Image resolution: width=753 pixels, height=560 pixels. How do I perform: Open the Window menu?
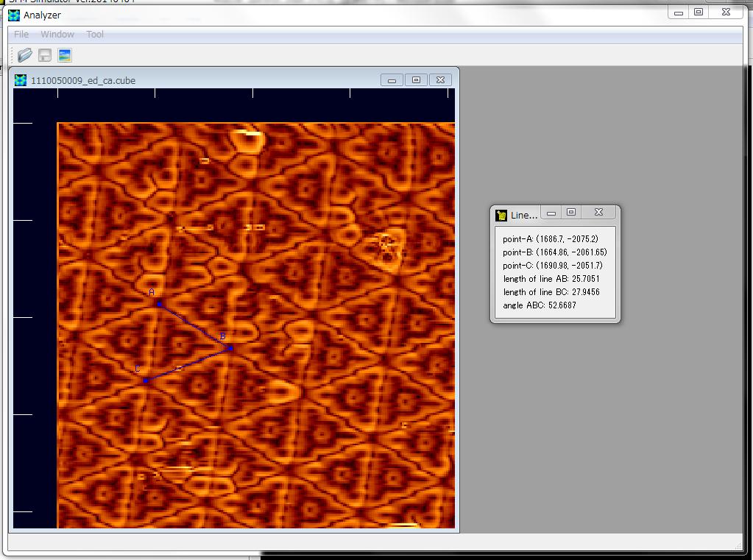click(57, 34)
